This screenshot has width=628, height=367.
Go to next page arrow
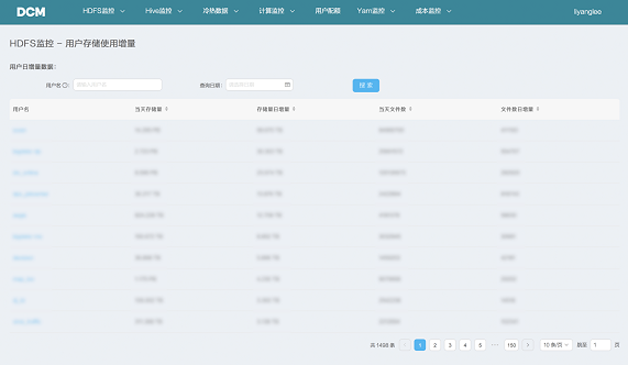point(528,345)
